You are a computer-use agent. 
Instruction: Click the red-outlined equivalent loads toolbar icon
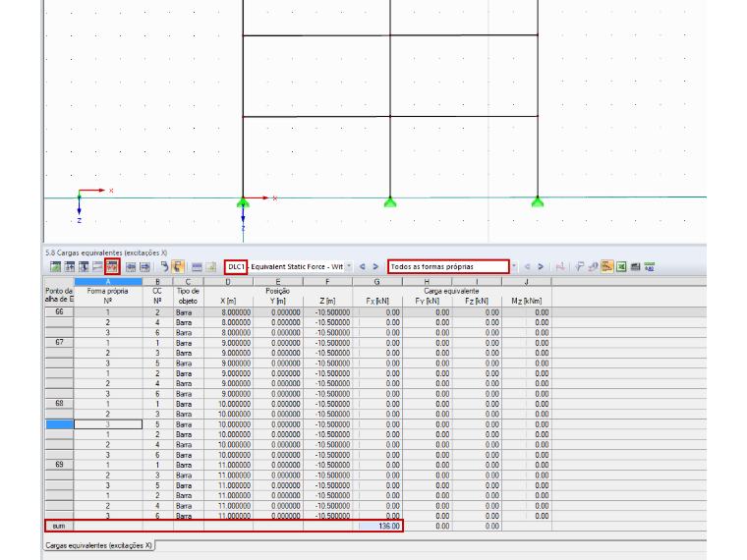point(112,266)
